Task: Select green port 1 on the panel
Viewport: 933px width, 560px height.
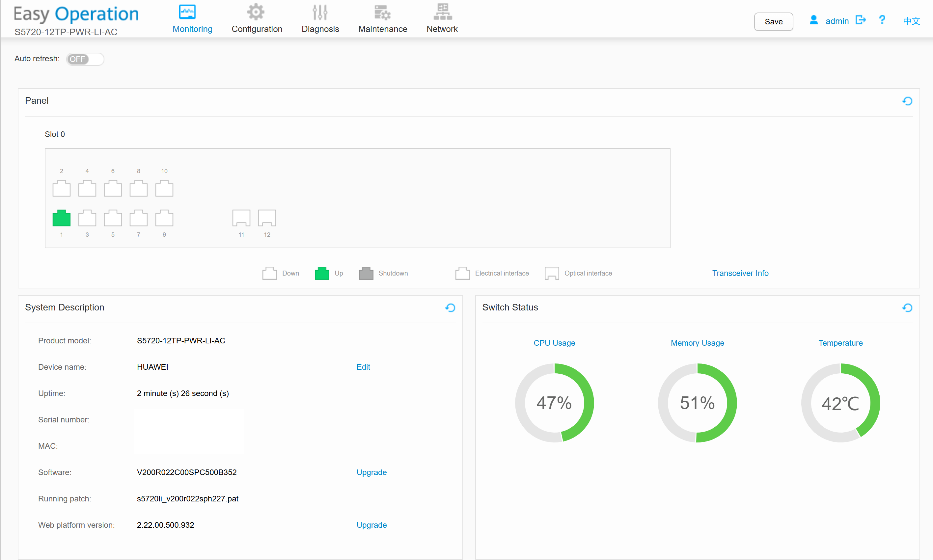Action: click(62, 218)
